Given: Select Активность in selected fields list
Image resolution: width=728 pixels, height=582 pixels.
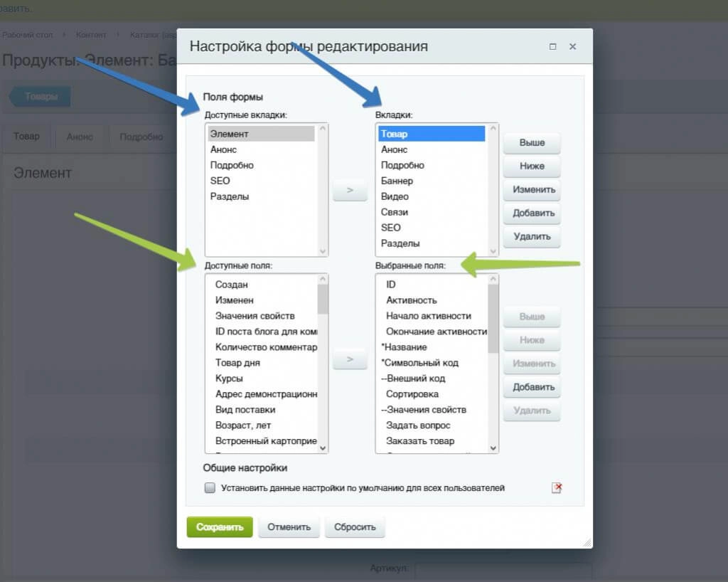Looking at the screenshot, I should pyautogui.click(x=433, y=300).
